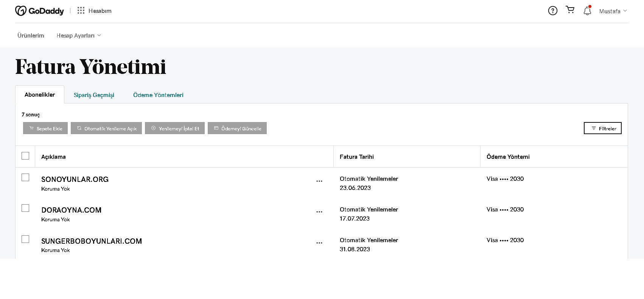Image resolution: width=644 pixels, height=299 pixels.
Task: Click the GoDaddy logo
Action: point(39,11)
